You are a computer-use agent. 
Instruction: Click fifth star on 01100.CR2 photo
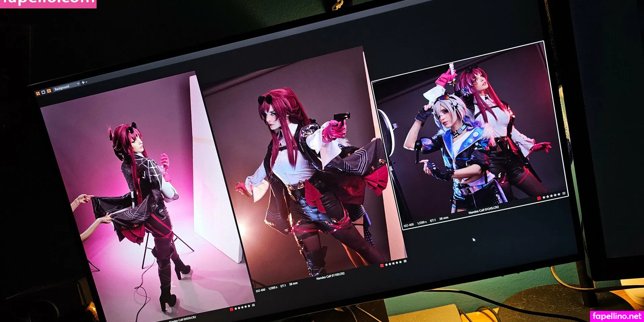(x=400, y=262)
